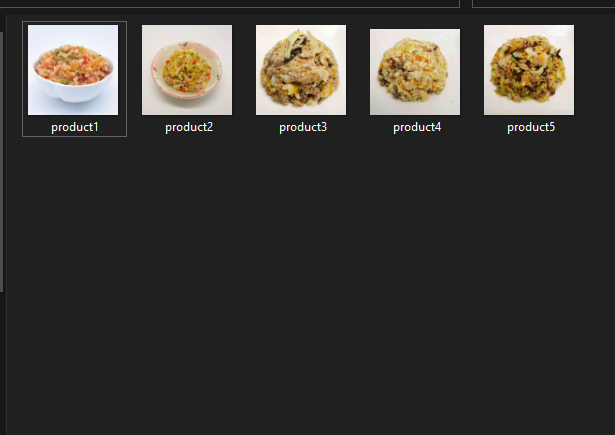Pick the rice in pink-rimmed bowl picture
This screenshot has height=435, width=615.
187,70
